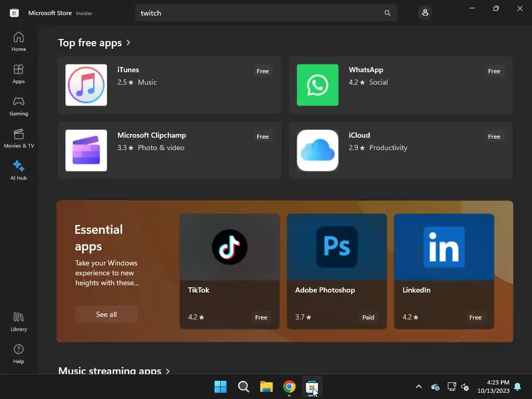The image size is (532, 399).
Task: Click the OneDrive cloud tray icon
Action: coord(435,387)
